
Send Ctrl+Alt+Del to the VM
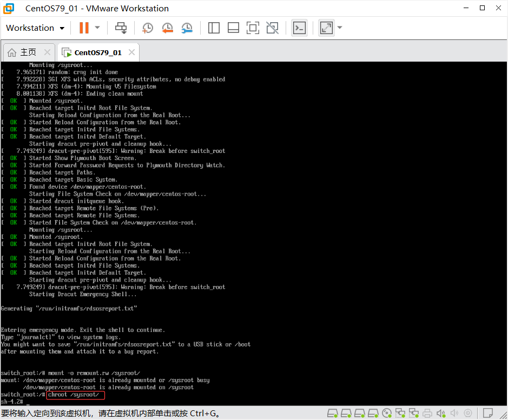(121, 28)
